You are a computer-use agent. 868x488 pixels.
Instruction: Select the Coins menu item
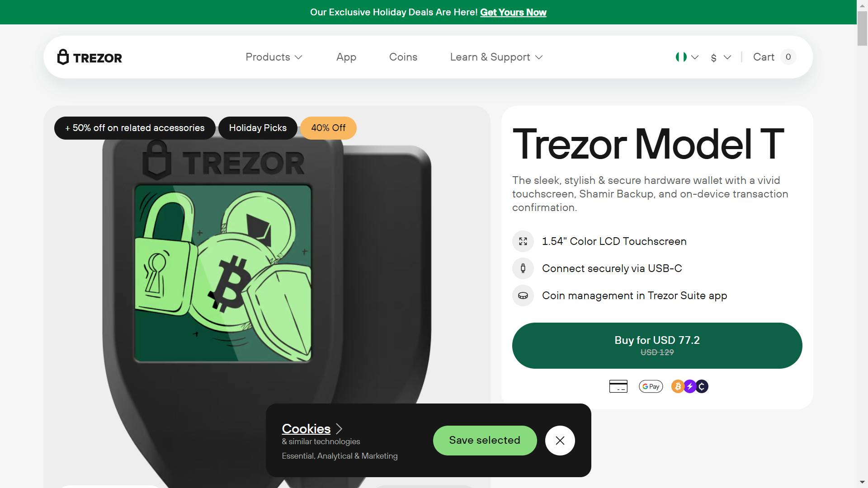403,56
